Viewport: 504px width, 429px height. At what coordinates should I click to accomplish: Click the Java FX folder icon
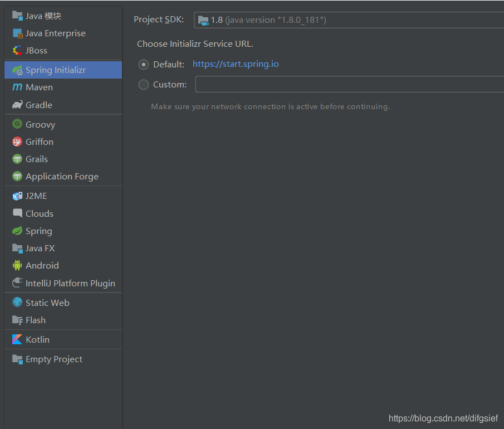[x=17, y=248]
